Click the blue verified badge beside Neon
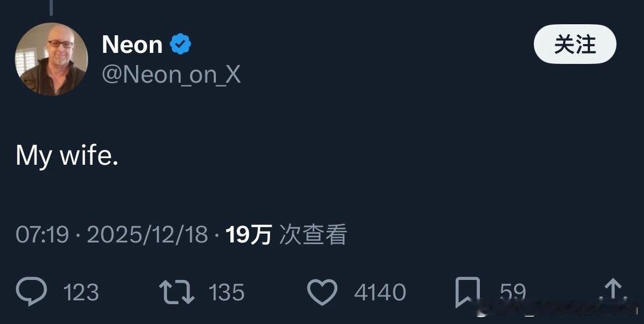Image resolution: width=644 pixels, height=324 pixels. point(180,45)
